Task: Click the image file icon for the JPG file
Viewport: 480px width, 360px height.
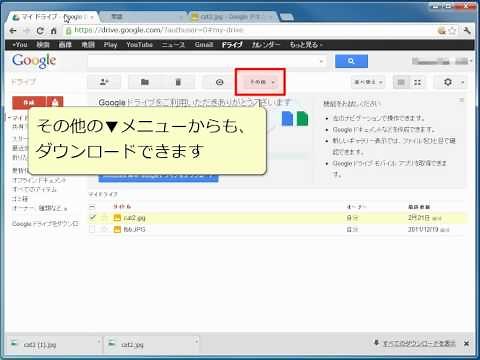Action: point(117,229)
